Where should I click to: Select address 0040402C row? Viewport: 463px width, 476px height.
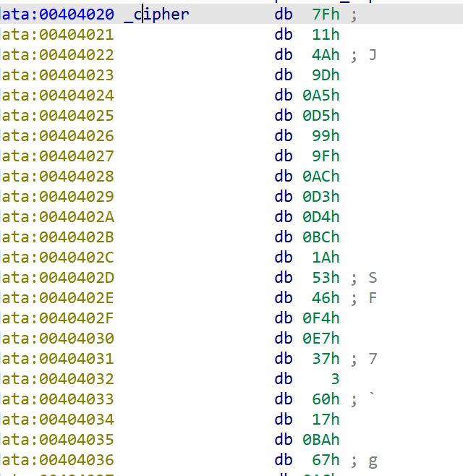click(x=58, y=258)
